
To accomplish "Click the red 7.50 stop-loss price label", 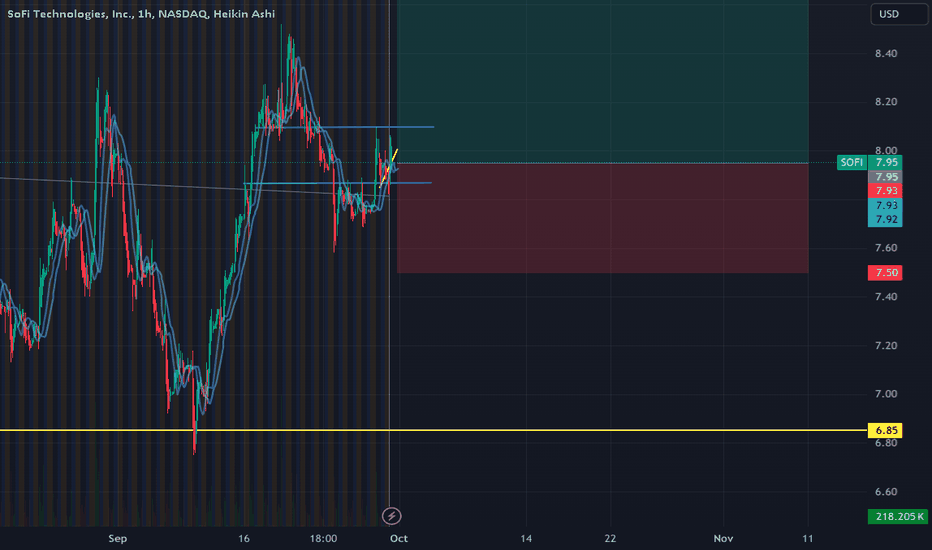I will point(886,273).
